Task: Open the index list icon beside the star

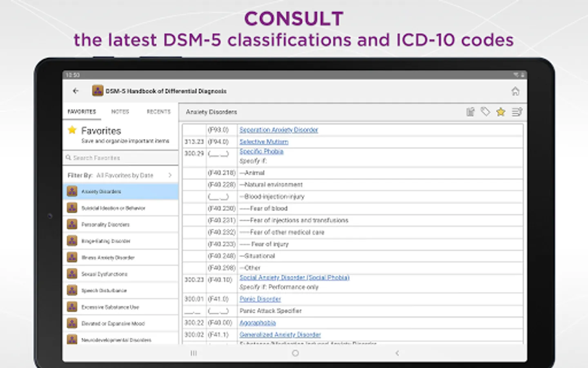Action: coord(517,112)
